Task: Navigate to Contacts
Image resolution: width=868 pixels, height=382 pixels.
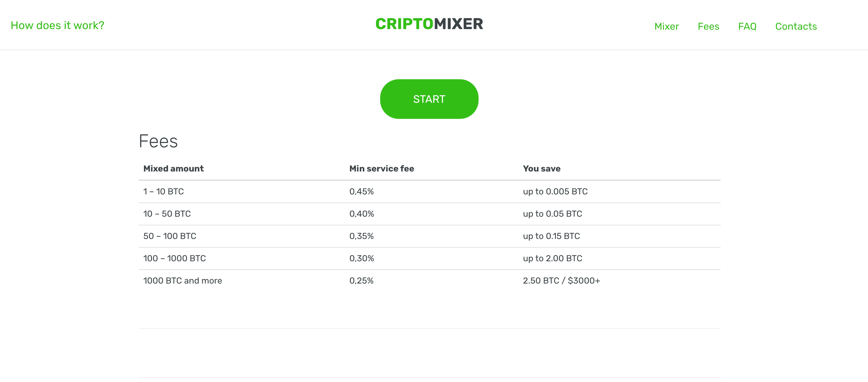Action: [x=796, y=26]
